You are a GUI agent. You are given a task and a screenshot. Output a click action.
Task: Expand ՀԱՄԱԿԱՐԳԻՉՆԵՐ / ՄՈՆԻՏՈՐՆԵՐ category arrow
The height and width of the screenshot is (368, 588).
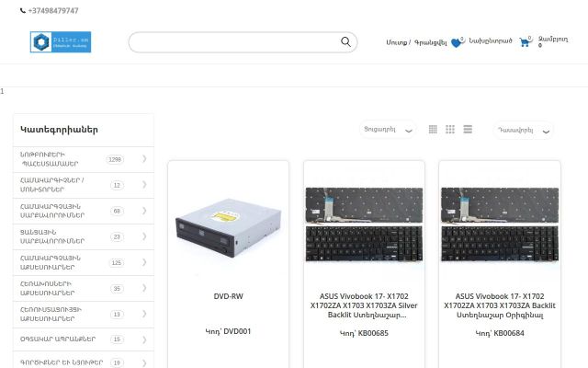point(144,184)
